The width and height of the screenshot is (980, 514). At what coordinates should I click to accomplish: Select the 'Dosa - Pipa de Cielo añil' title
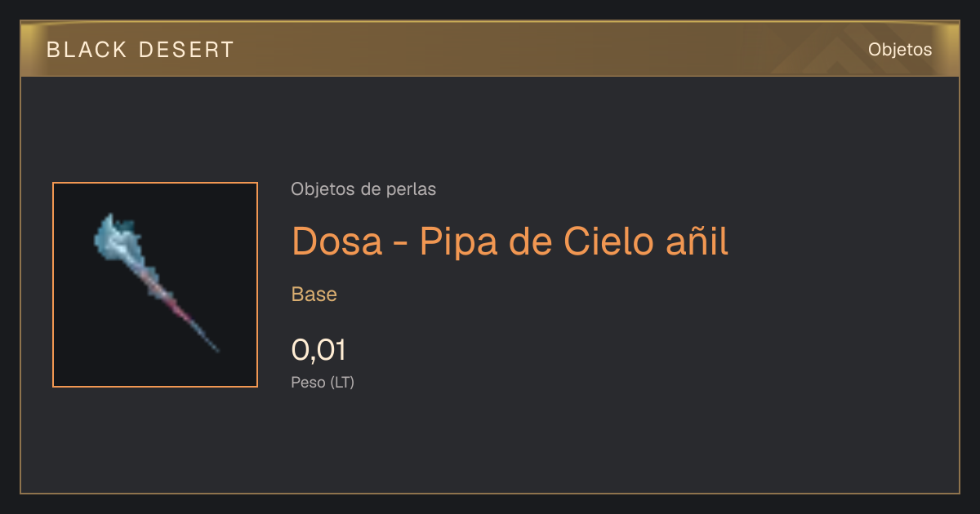(x=510, y=241)
